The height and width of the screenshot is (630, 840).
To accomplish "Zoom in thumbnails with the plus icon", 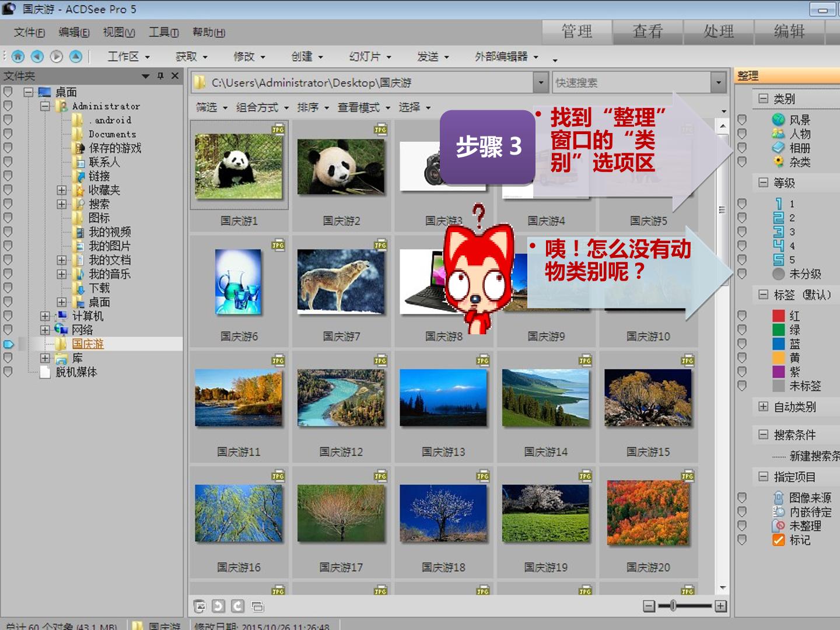I will 721,606.
